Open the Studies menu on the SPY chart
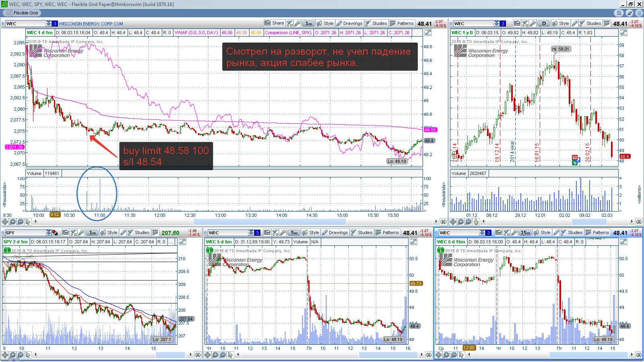The width and height of the screenshot is (644, 362). (x=138, y=232)
